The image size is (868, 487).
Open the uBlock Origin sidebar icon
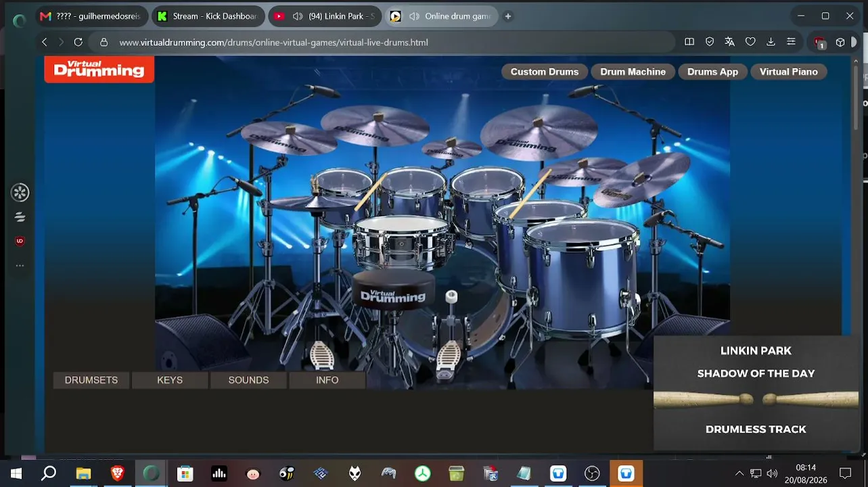(x=20, y=241)
